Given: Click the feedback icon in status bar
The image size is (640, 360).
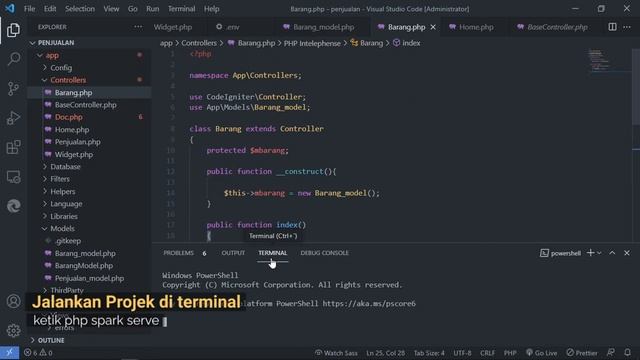Looking at the screenshot, I should tap(611, 353).
